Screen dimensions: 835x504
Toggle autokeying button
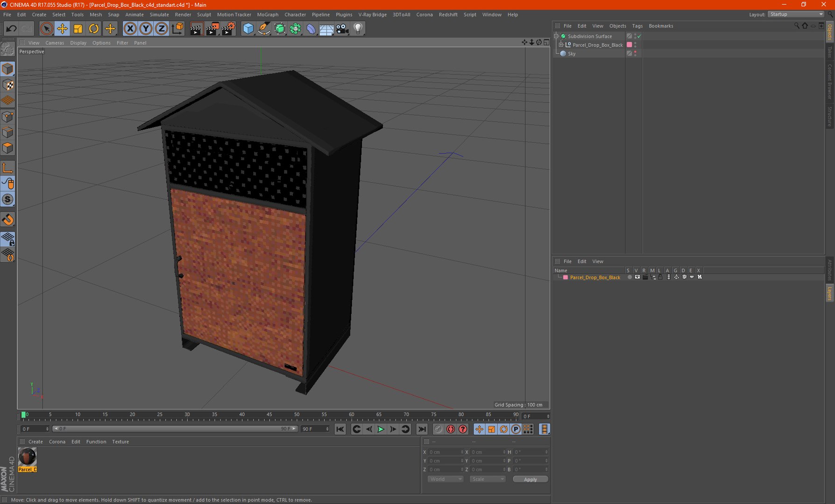(450, 429)
